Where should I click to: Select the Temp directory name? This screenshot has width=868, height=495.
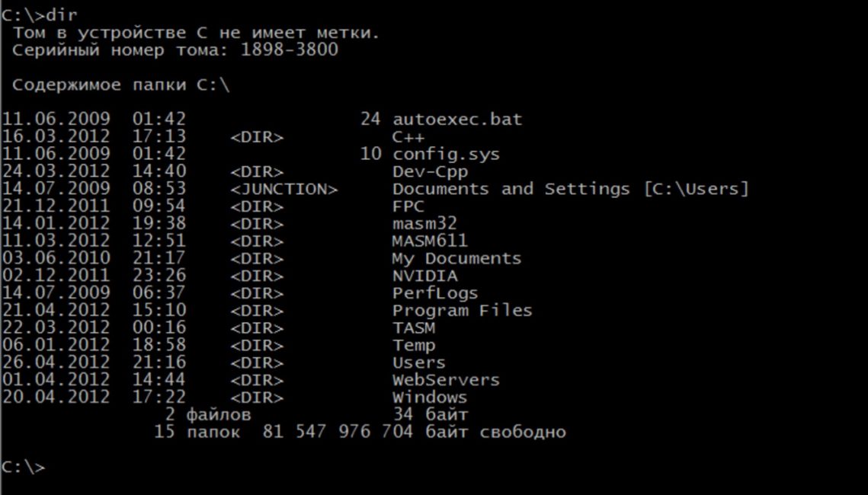[x=414, y=345]
